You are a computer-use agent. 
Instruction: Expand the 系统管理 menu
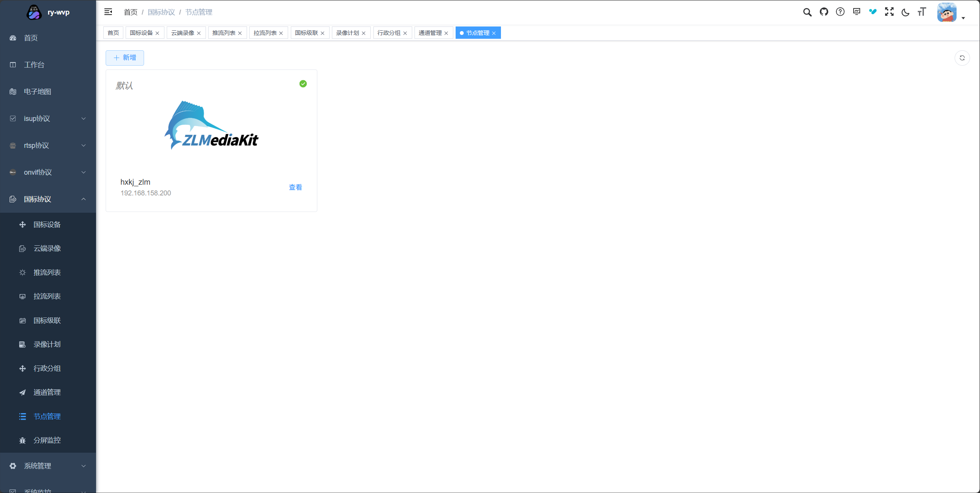tap(48, 466)
